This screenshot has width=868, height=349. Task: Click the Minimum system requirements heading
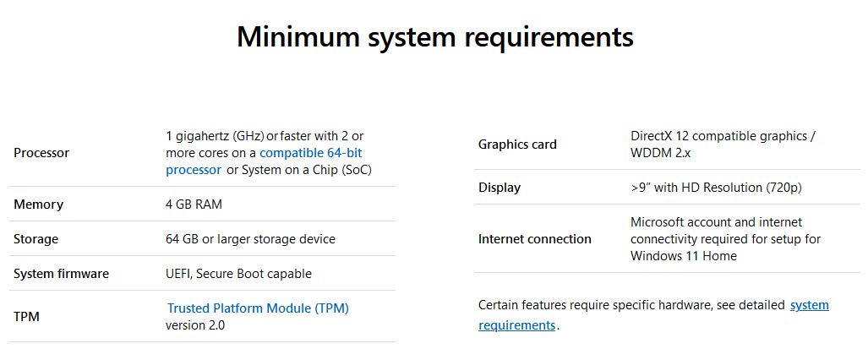[x=434, y=37]
